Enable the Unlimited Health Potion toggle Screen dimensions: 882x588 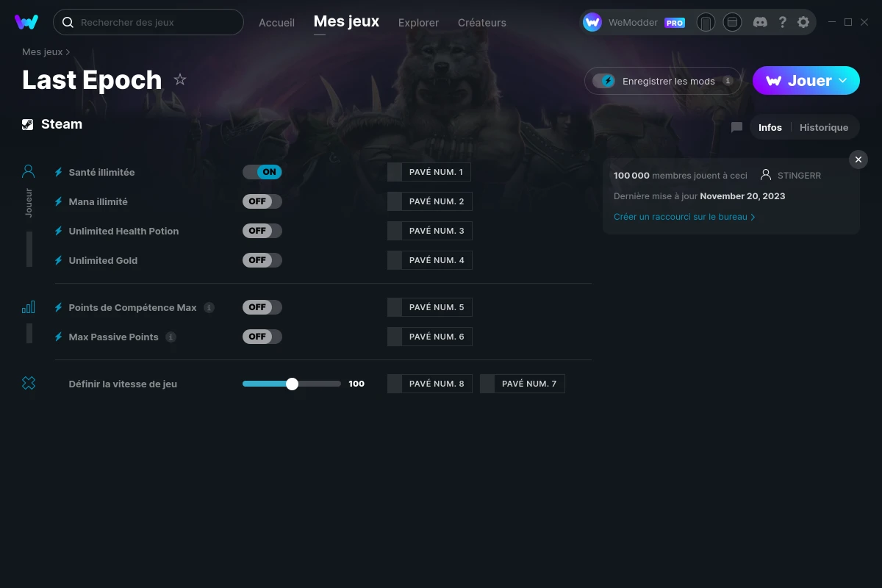[x=262, y=231]
